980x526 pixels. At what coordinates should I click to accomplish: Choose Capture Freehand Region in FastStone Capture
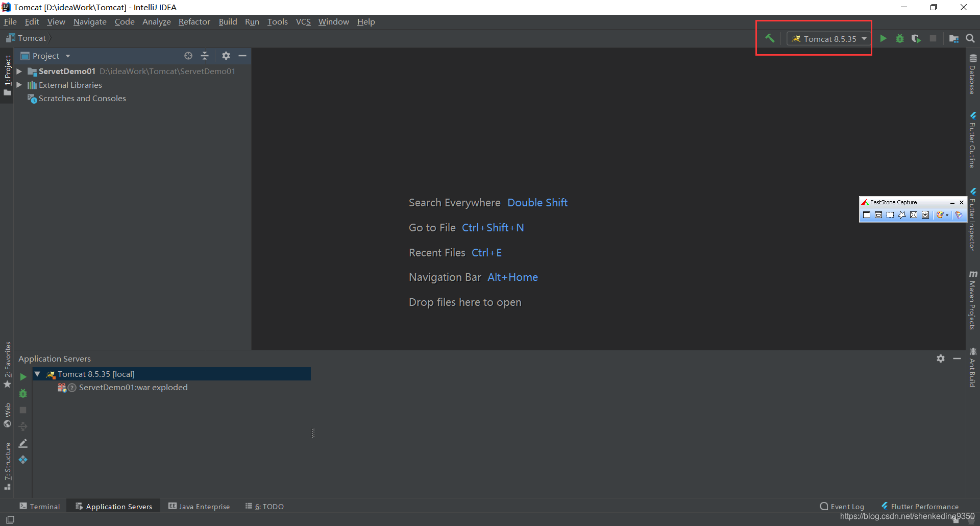click(902, 215)
